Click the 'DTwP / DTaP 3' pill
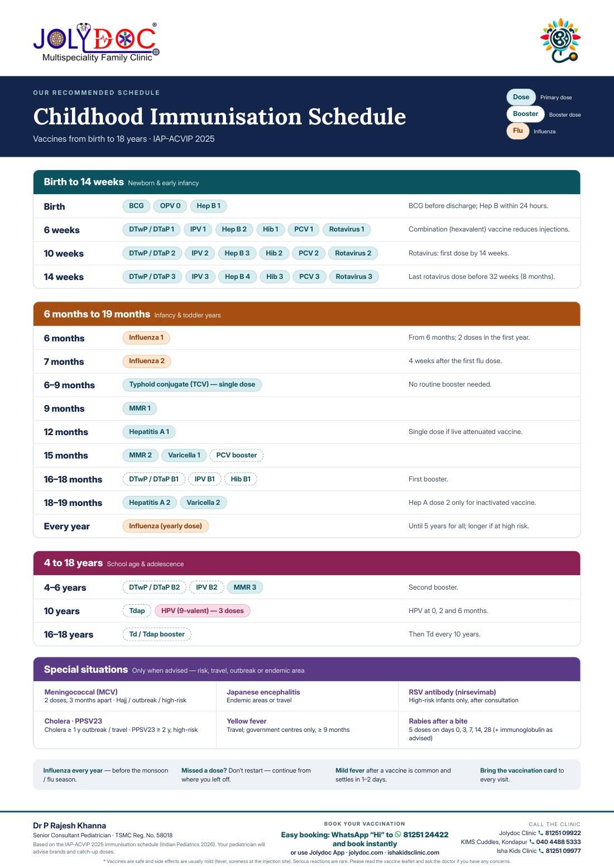 click(152, 277)
